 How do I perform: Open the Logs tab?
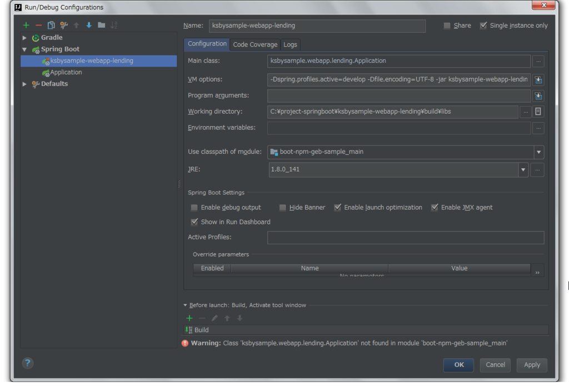click(x=290, y=44)
